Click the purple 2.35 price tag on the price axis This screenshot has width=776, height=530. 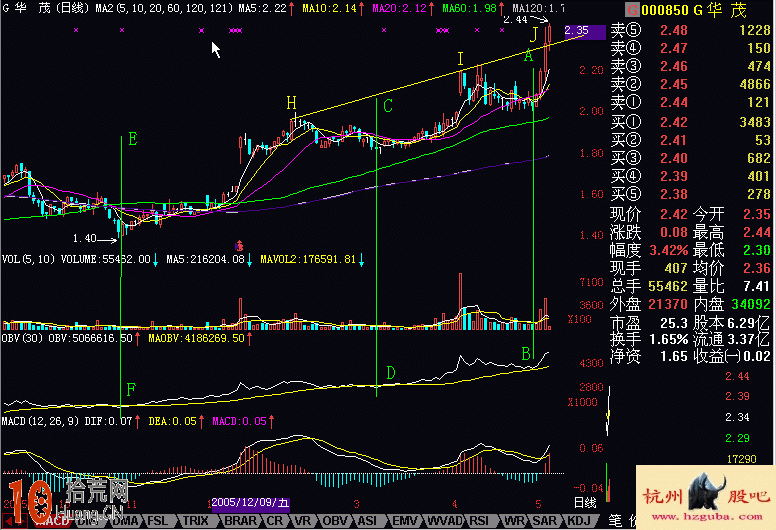click(584, 32)
